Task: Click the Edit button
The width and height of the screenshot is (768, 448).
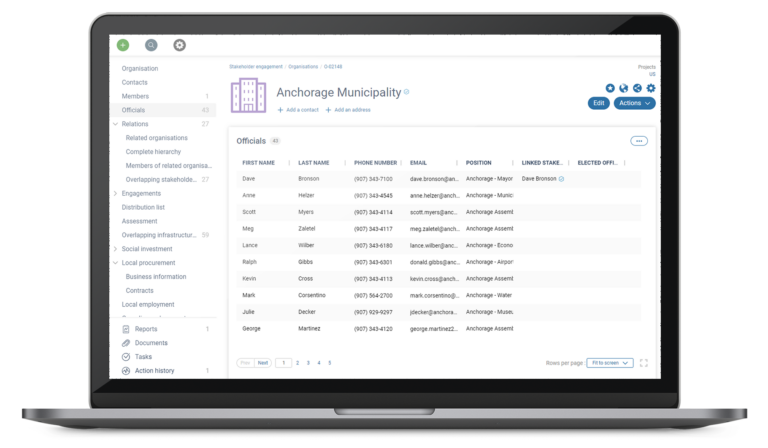Action: pos(599,103)
